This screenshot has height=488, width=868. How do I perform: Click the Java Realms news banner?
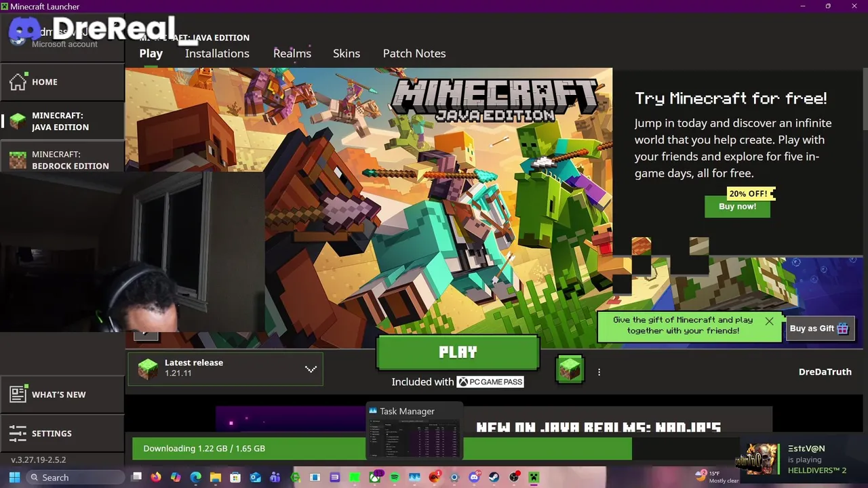(494, 419)
